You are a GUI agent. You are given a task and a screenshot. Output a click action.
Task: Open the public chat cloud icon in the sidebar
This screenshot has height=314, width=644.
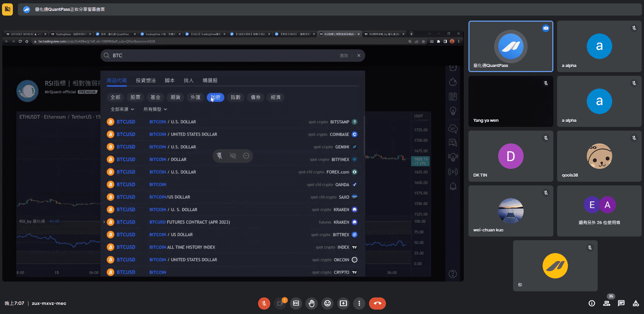click(x=453, y=129)
